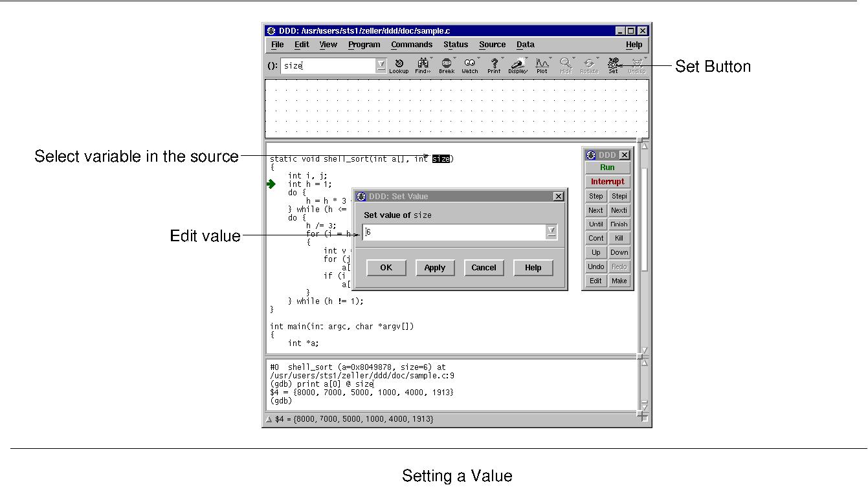The height and width of the screenshot is (487, 868).
Task: Click the greyed Rotate icon
Action: [x=589, y=65]
